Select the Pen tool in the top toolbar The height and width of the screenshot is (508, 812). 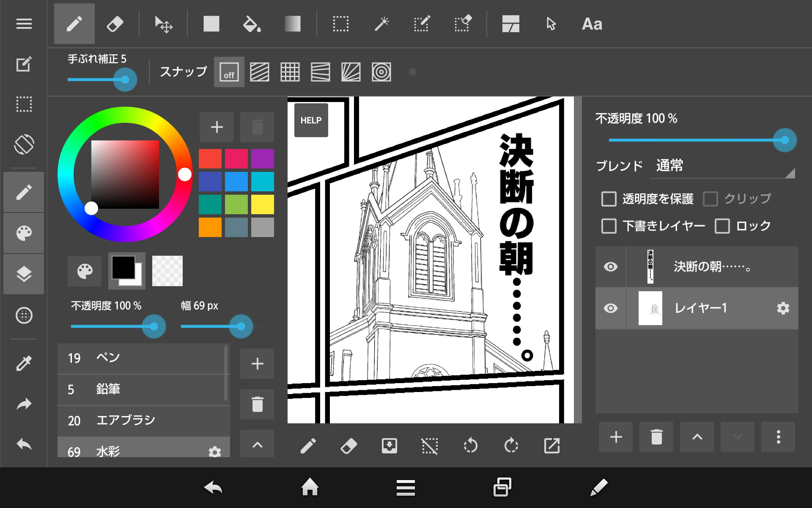click(x=74, y=24)
